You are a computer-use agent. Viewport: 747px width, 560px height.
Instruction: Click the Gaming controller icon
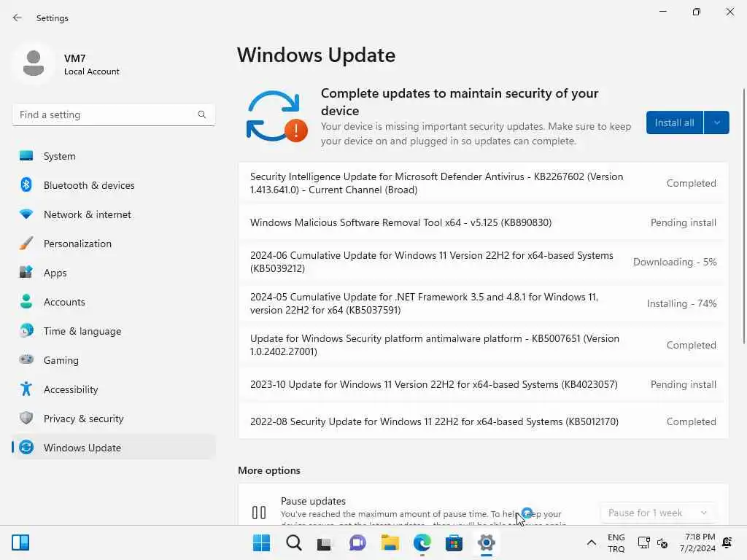point(26,359)
